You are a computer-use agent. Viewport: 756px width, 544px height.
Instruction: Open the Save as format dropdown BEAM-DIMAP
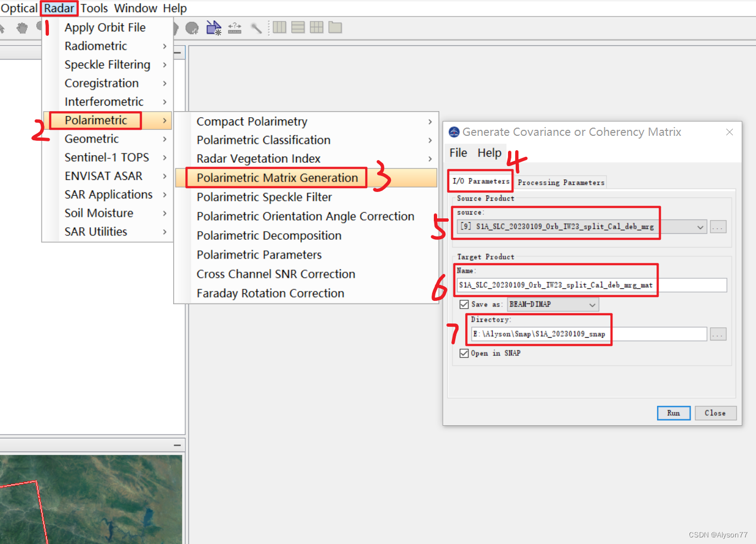(553, 304)
